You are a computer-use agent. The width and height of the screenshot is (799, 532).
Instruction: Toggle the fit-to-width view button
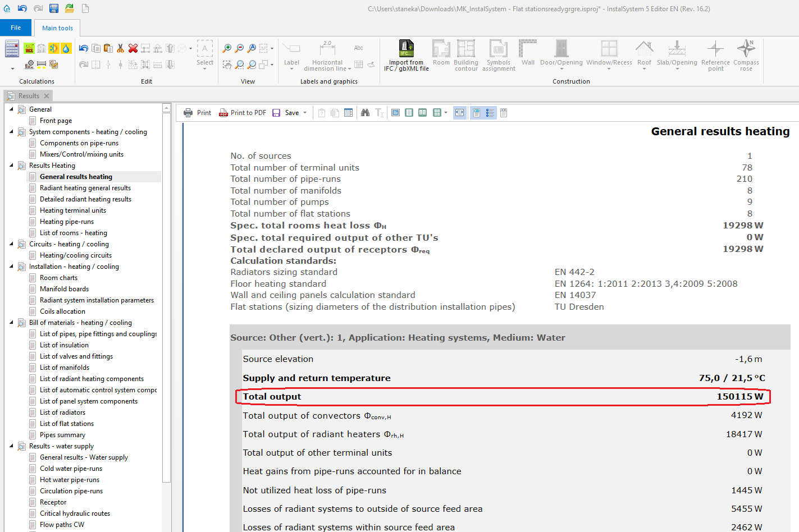point(460,113)
